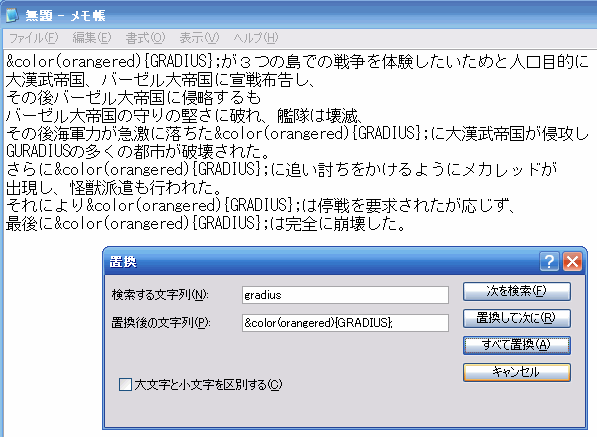This screenshot has height=437, width=597.
Task: Click the line ending は停戦を要求されたが応じず、
Action: coord(261,205)
